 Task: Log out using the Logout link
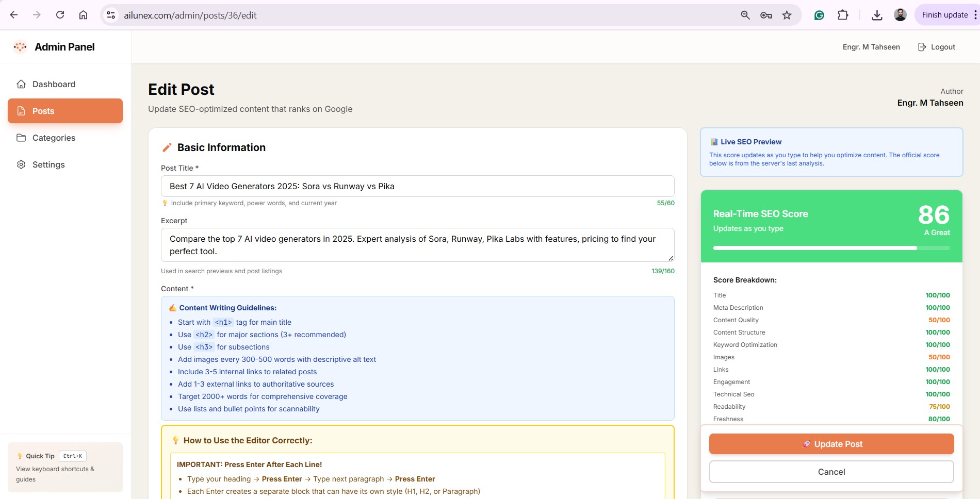pos(937,47)
